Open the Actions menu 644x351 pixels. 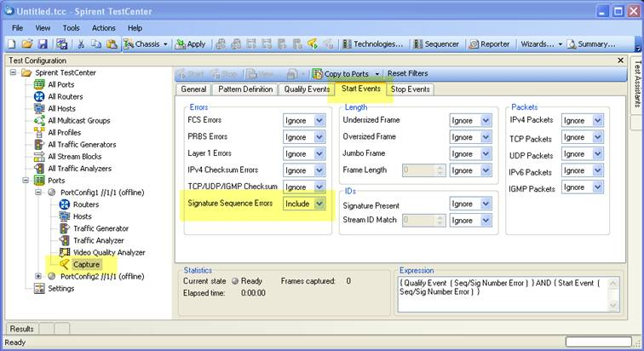tap(104, 28)
